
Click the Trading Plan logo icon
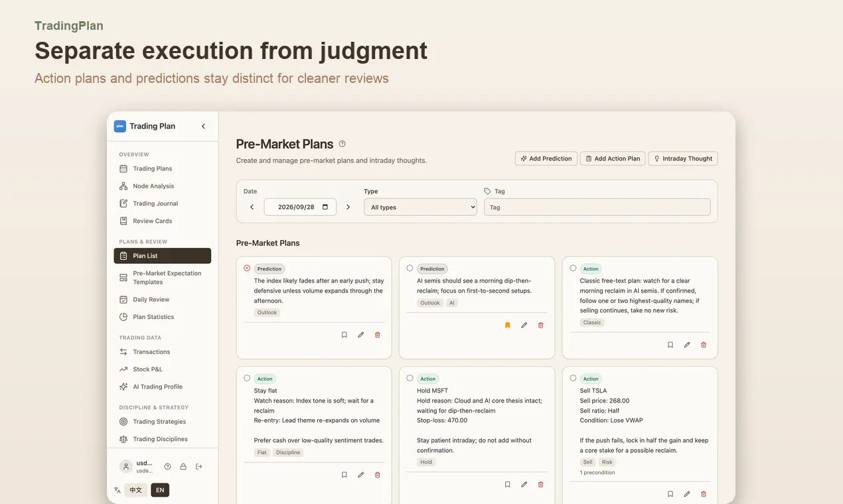[x=119, y=126]
